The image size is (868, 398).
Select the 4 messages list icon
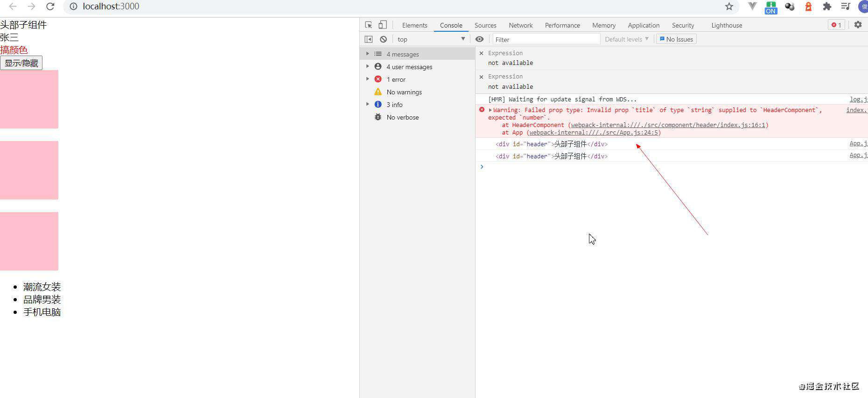pos(378,54)
